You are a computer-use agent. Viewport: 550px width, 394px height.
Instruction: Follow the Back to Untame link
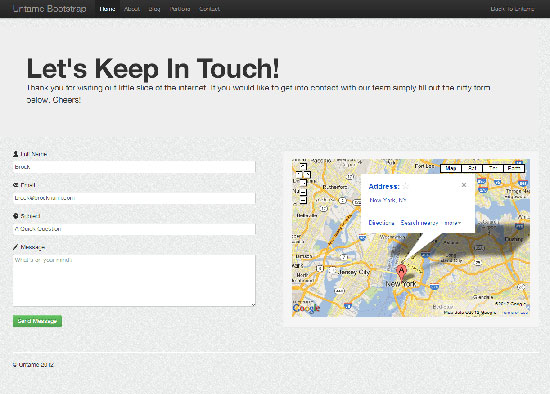coord(512,9)
